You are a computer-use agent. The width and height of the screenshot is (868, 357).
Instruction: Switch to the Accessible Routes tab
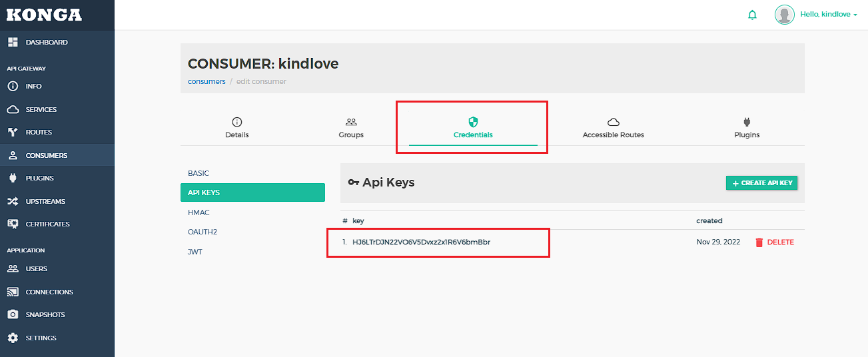click(x=614, y=127)
